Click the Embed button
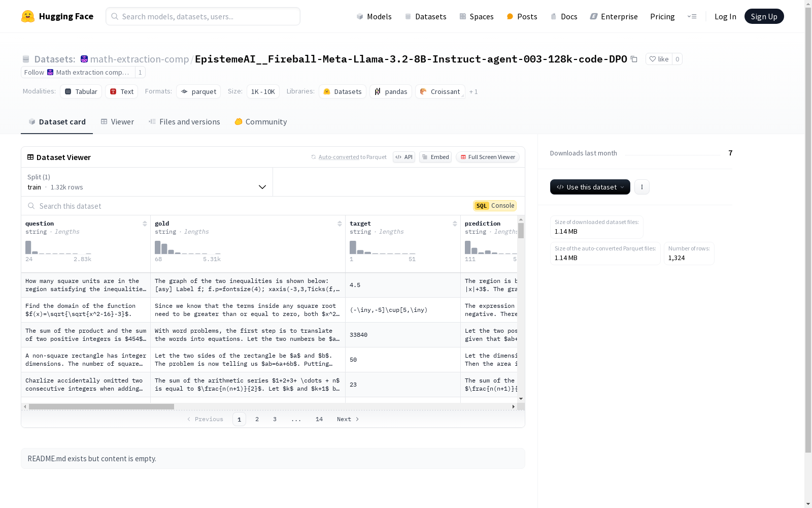The image size is (812, 508). (x=435, y=157)
